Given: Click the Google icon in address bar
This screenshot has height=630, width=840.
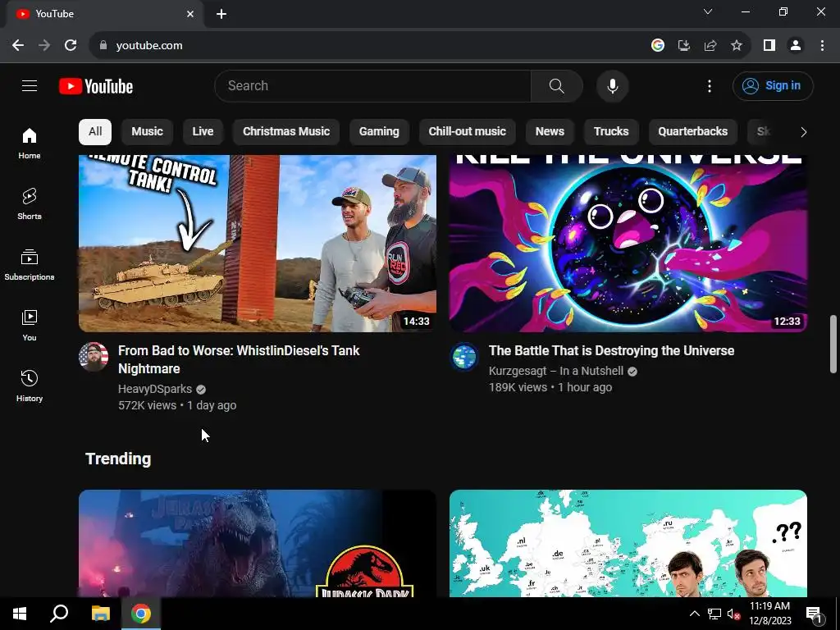Looking at the screenshot, I should tap(658, 46).
